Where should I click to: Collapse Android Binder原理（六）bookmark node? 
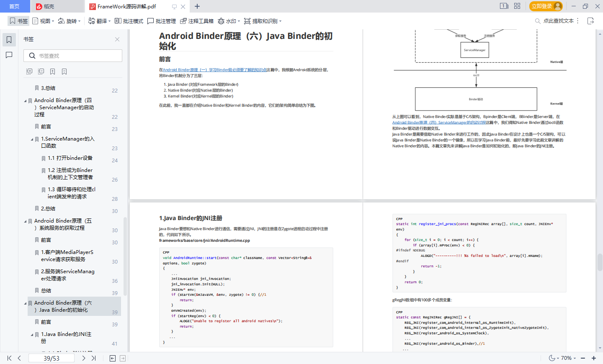[25, 303]
